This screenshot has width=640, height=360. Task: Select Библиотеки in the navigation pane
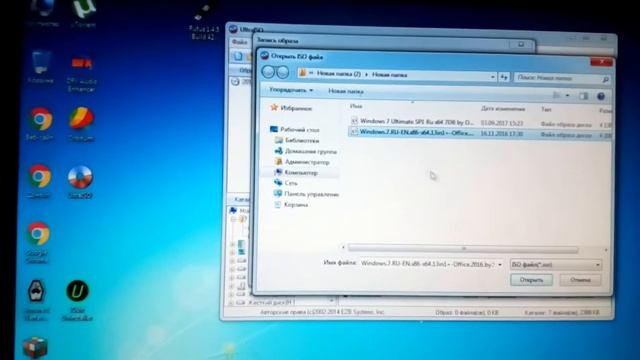(297, 140)
